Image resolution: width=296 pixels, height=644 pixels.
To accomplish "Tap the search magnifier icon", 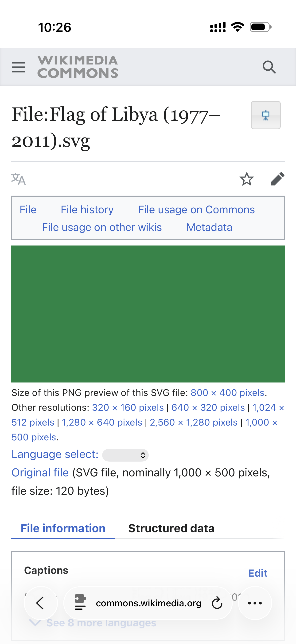I will (x=269, y=67).
